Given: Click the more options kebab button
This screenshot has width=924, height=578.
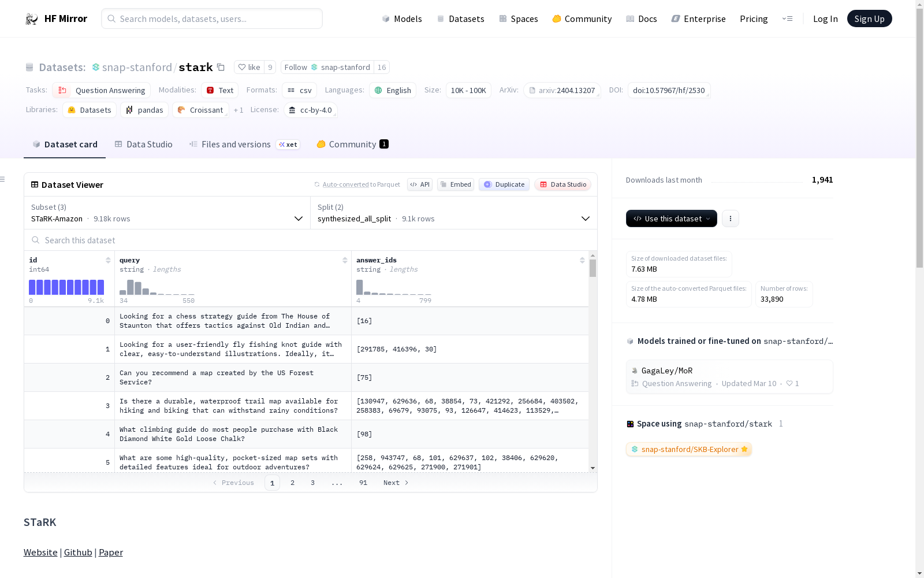Looking at the screenshot, I should point(731,218).
